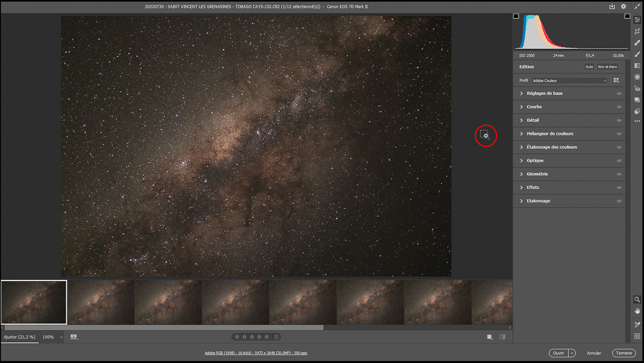Toggle visibility of Optique panel

619,161
